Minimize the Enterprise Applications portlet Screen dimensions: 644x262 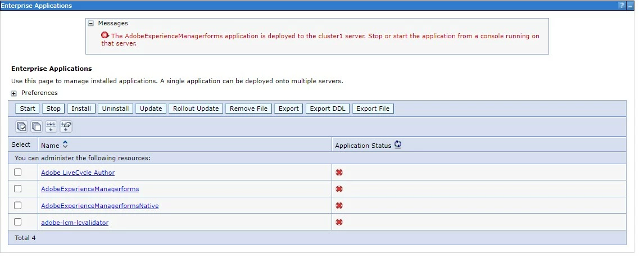pyautogui.click(x=630, y=6)
